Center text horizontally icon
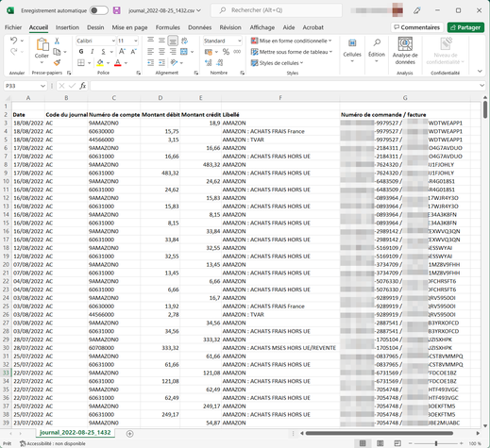490x448 pixels. pos(161,52)
